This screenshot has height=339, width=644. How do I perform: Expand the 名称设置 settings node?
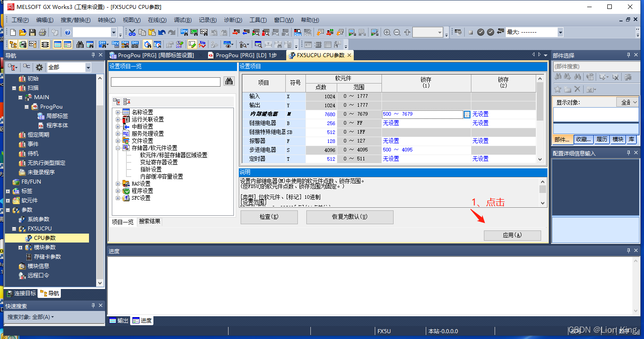[x=118, y=112]
